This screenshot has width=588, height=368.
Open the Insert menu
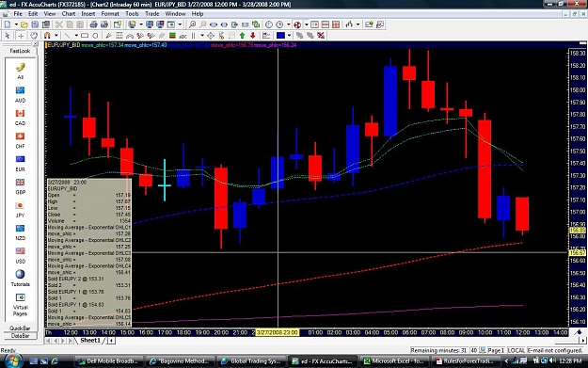88,14
